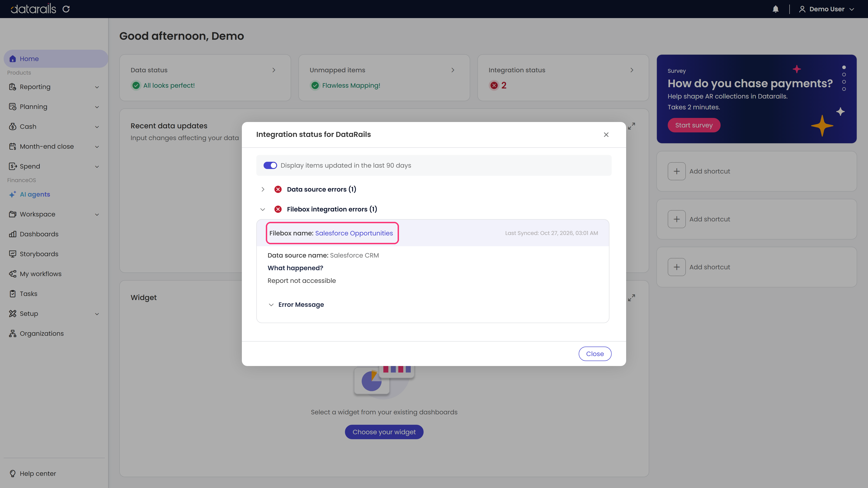
Task: Click the Data source errors red error icon
Action: pyautogui.click(x=278, y=189)
